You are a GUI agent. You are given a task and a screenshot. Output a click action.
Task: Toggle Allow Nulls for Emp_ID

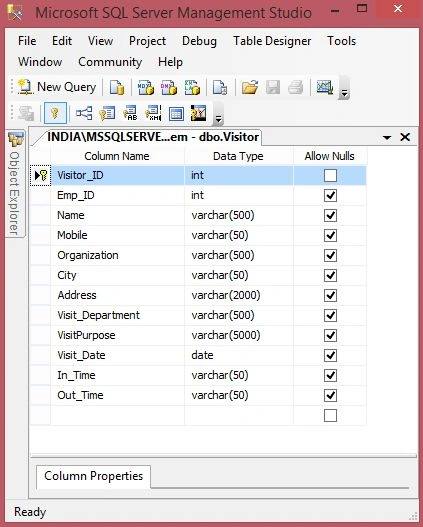(330, 195)
